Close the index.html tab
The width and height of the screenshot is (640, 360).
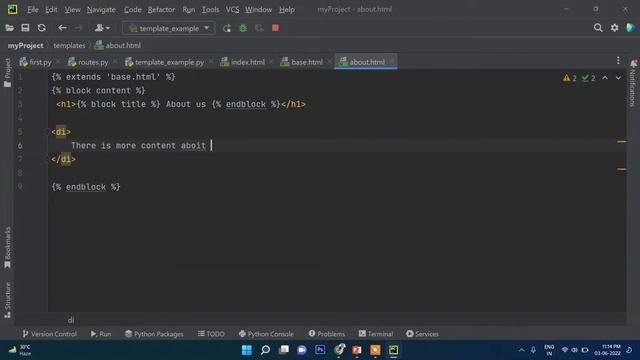pos(271,62)
